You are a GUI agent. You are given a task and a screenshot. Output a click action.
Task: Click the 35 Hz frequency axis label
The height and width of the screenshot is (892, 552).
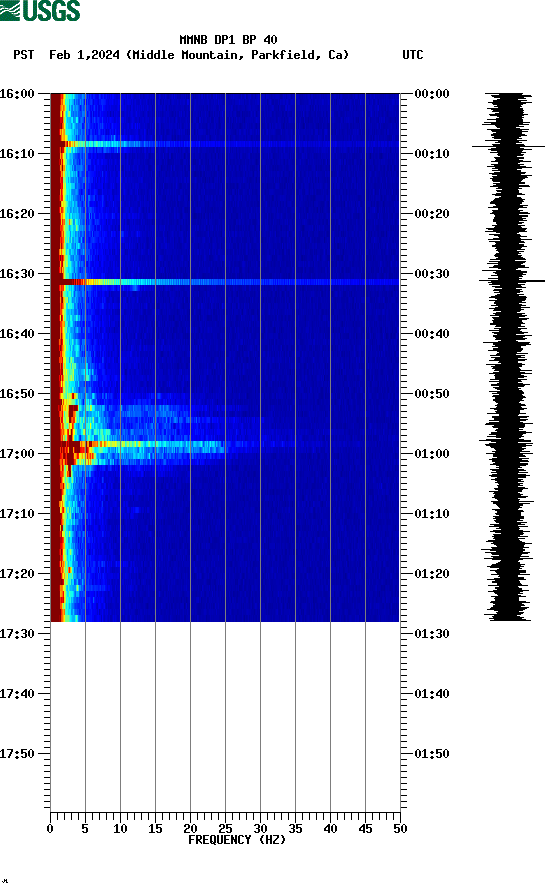click(295, 829)
